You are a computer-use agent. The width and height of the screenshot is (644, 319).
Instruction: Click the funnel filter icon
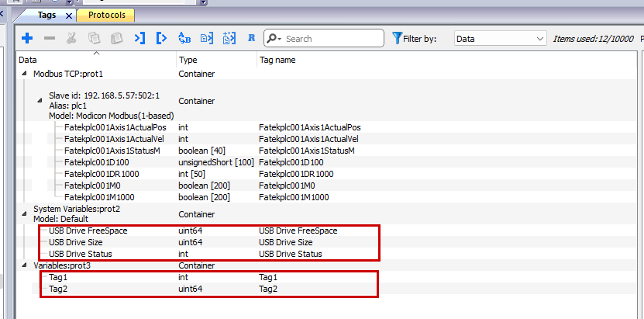pyautogui.click(x=397, y=38)
